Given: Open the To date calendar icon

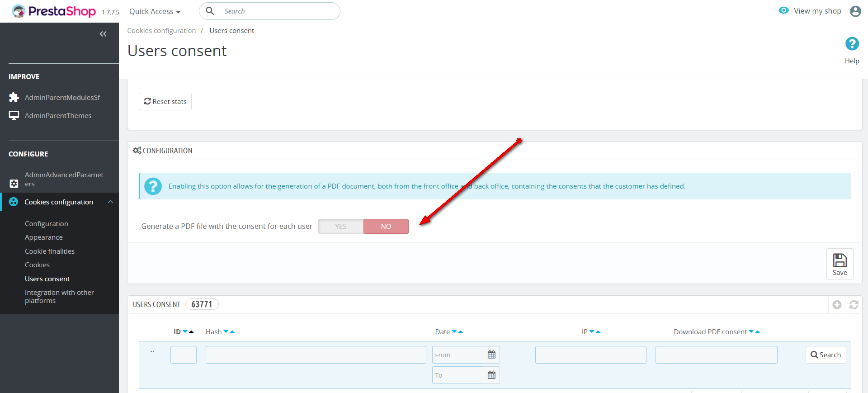Looking at the screenshot, I should point(491,375).
